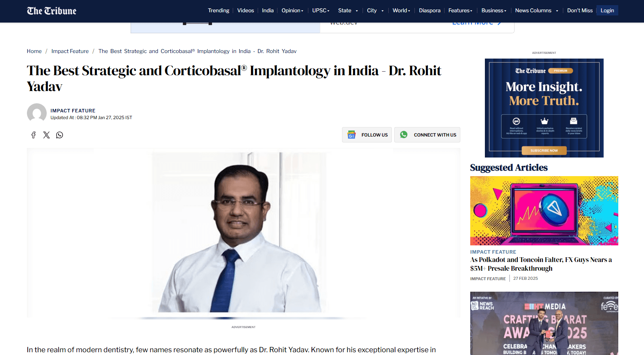Click the Impact Feature author avatar
The width and height of the screenshot is (644, 355).
click(37, 113)
